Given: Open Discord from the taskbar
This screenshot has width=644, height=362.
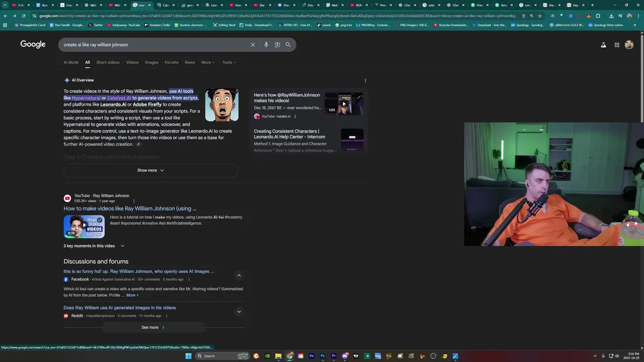Looking at the screenshot, I should coord(345,356).
